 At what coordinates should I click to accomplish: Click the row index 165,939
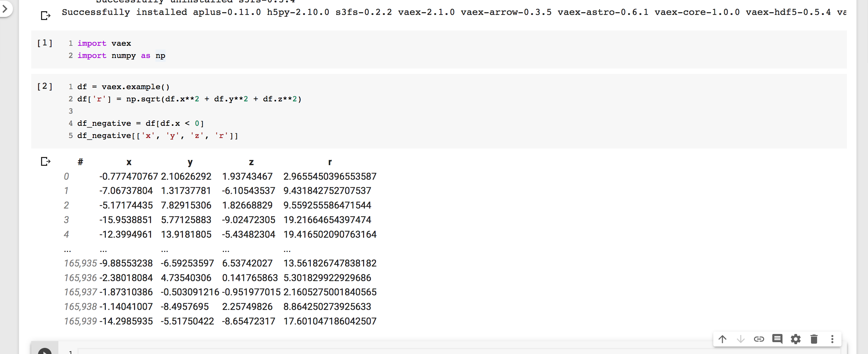click(x=80, y=321)
